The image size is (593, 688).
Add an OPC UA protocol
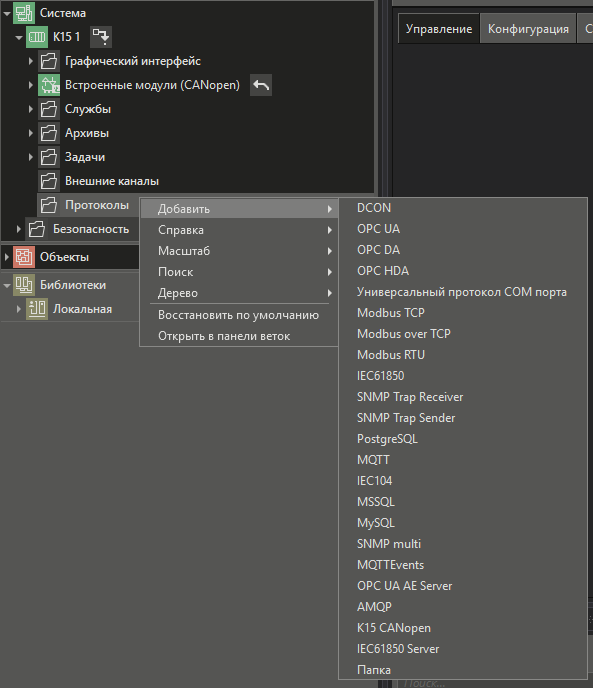tap(463, 229)
